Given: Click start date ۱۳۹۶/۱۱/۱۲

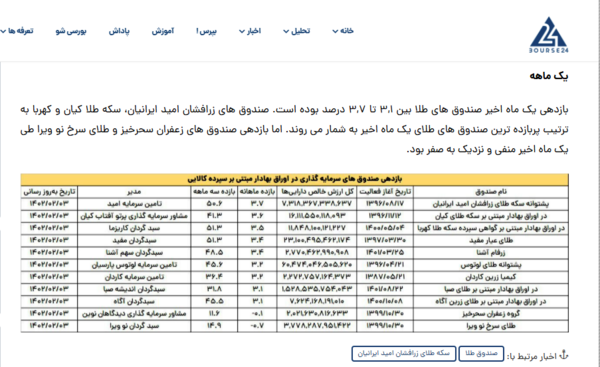Looking at the screenshot, I should point(385,216).
